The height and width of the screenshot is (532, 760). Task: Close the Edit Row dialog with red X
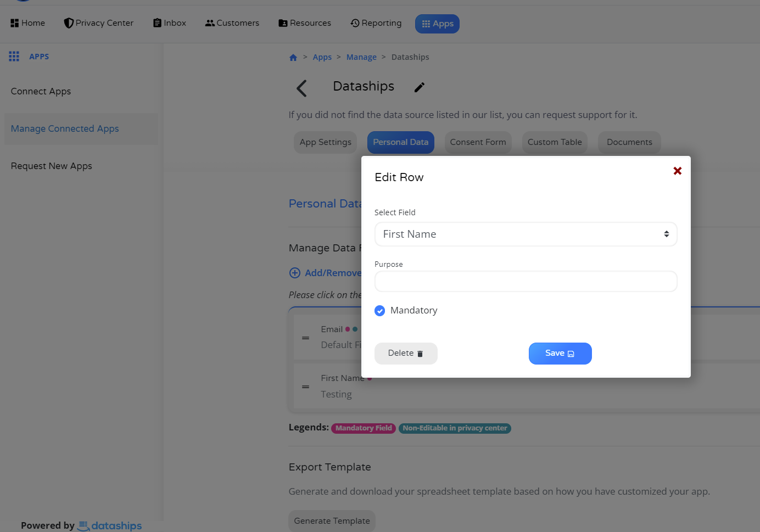click(x=678, y=171)
